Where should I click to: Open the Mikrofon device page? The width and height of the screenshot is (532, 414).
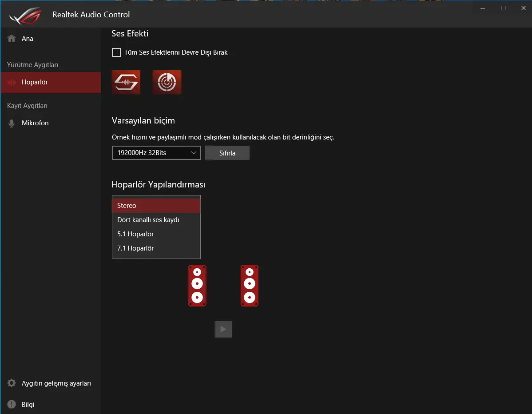click(x=51, y=123)
